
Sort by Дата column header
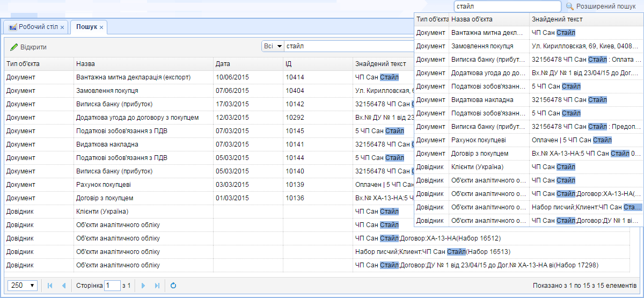(248, 64)
